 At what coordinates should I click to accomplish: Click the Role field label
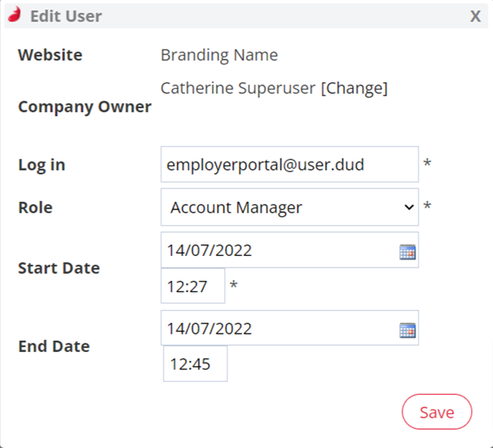[x=36, y=207]
